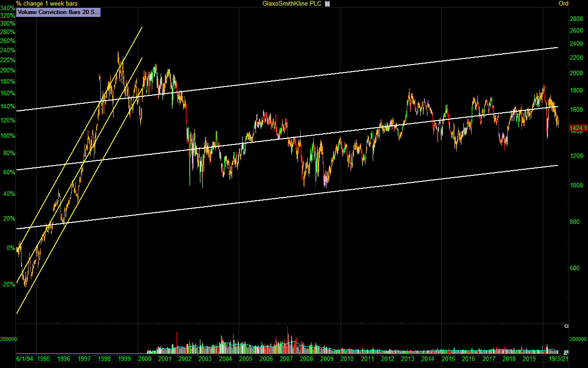Image resolution: width=588 pixels, height=368 pixels.
Task: Close the volume sub-panel with its X button
Action: point(567,326)
